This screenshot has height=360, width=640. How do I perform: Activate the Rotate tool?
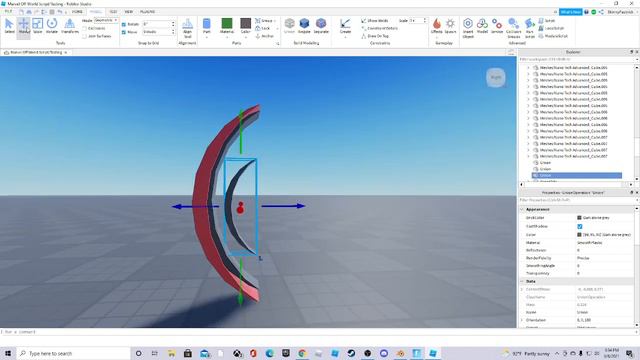52,26
